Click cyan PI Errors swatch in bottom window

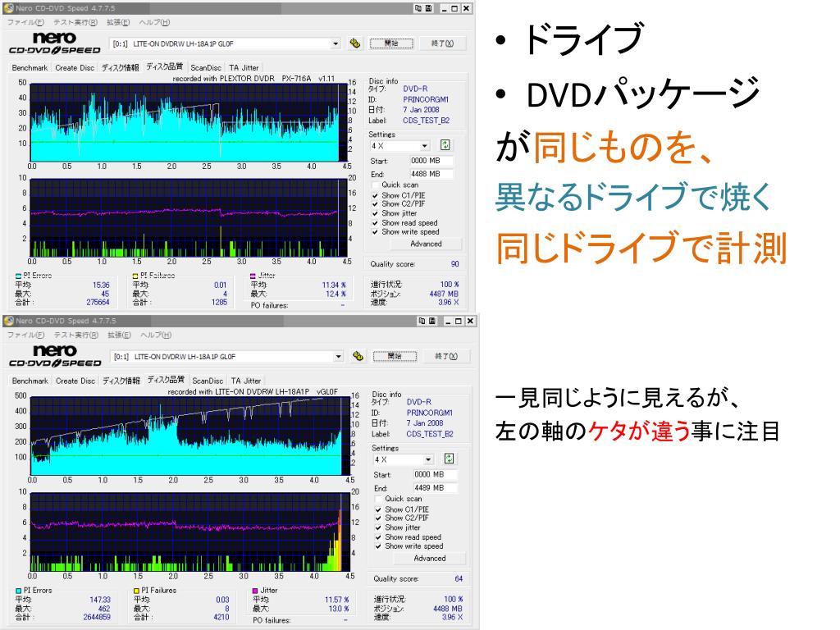pyautogui.click(x=19, y=591)
